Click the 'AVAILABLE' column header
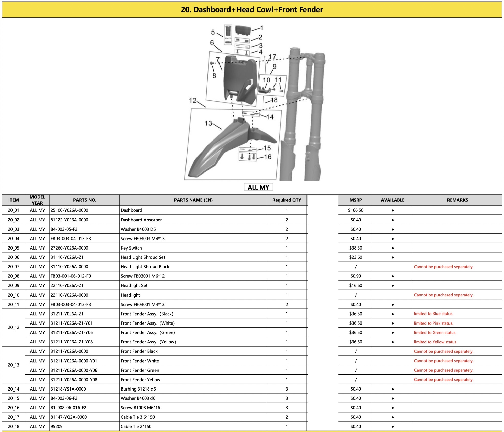Viewport: 504px width, 432px height. 392,200
